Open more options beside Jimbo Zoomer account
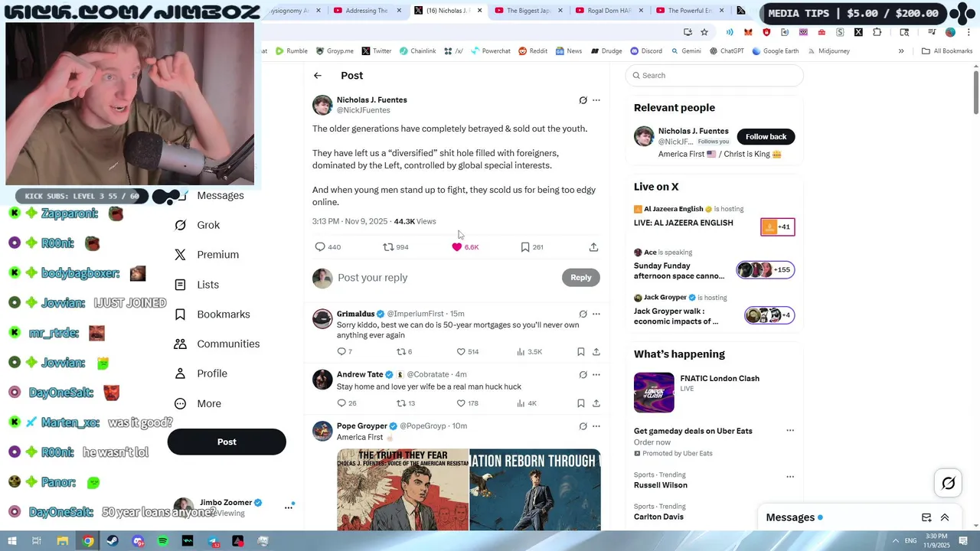Viewport: 980px width, 551px height. pyautogui.click(x=289, y=507)
